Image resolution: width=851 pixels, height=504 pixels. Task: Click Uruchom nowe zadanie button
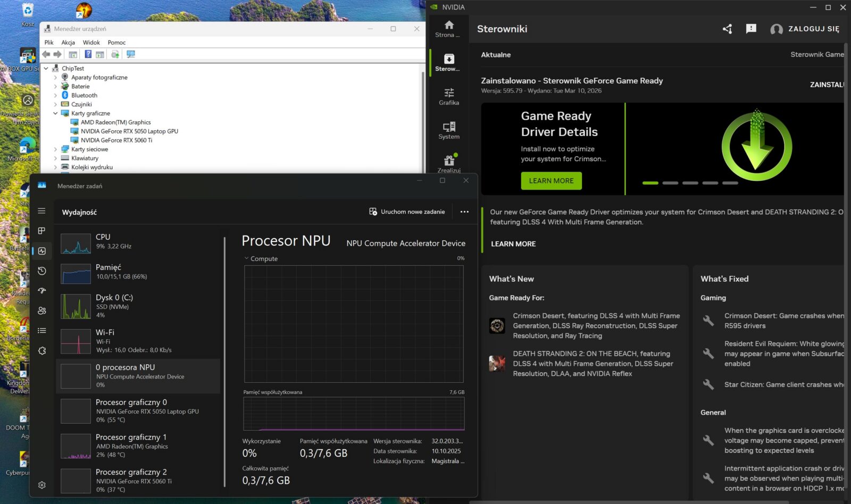(x=407, y=212)
